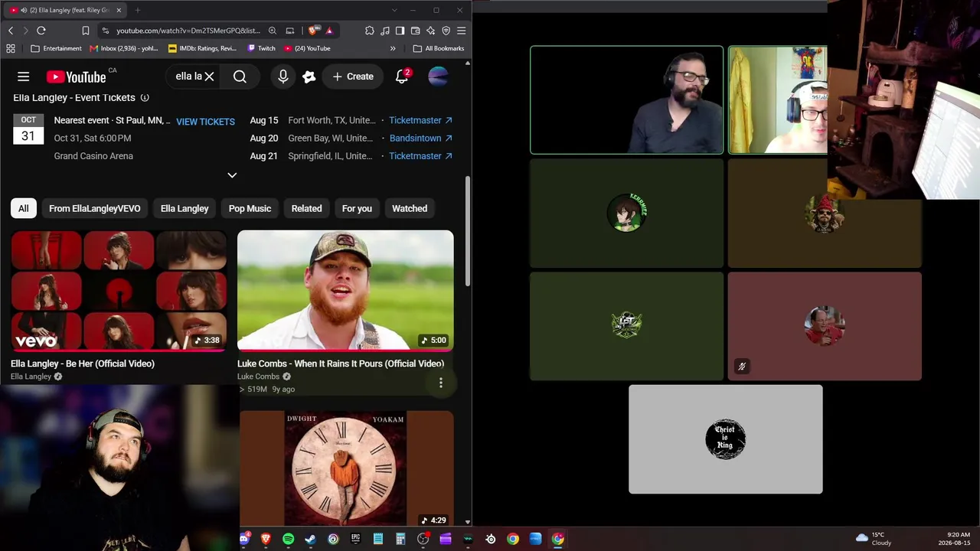
Task: Click the YouTube search magnifier button
Action: tap(240, 77)
